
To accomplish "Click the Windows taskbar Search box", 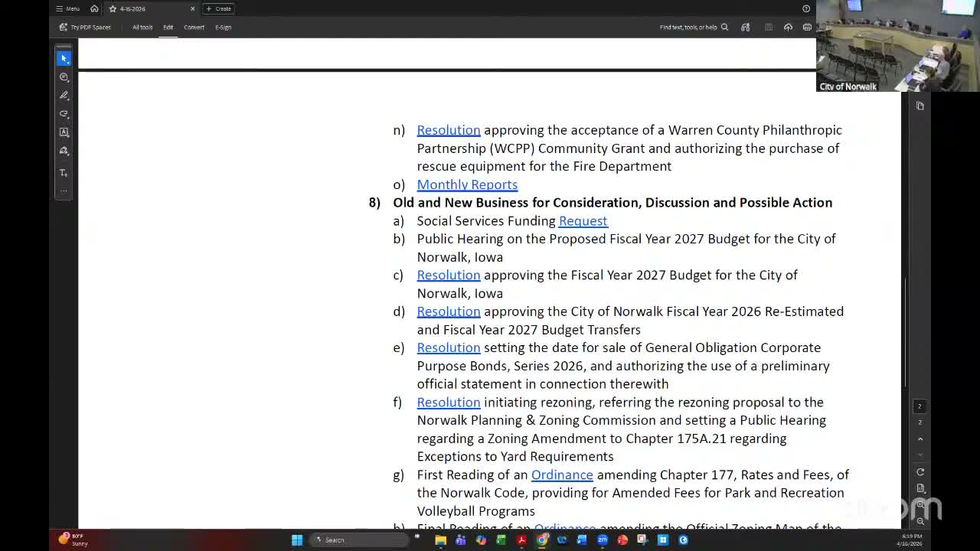I will click(358, 540).
